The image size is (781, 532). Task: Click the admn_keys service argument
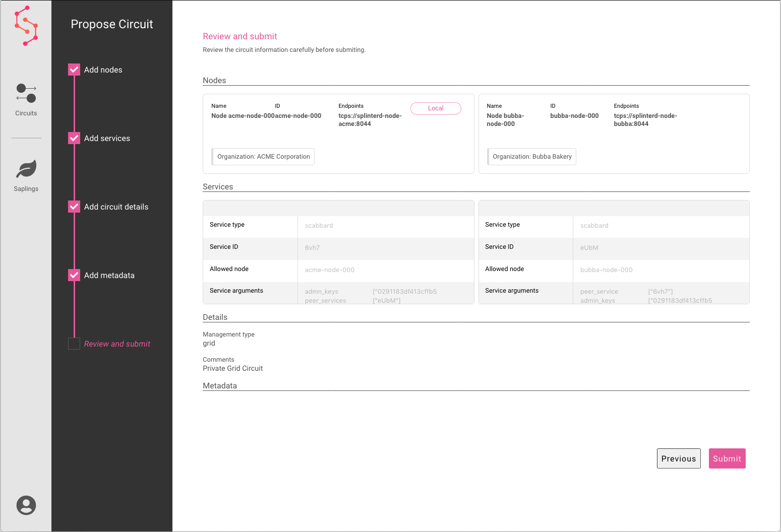click(322, 292)
